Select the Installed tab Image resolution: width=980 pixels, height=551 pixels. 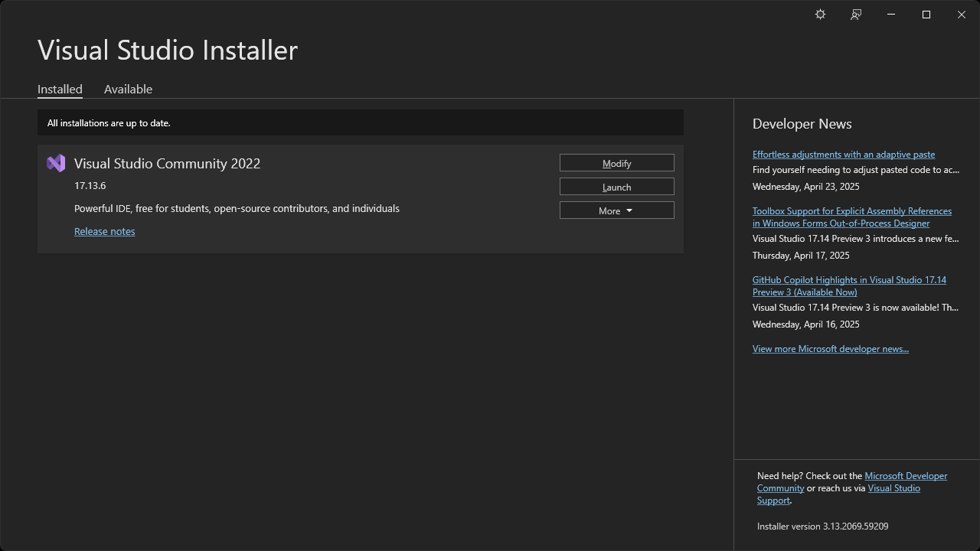[60, 89]
